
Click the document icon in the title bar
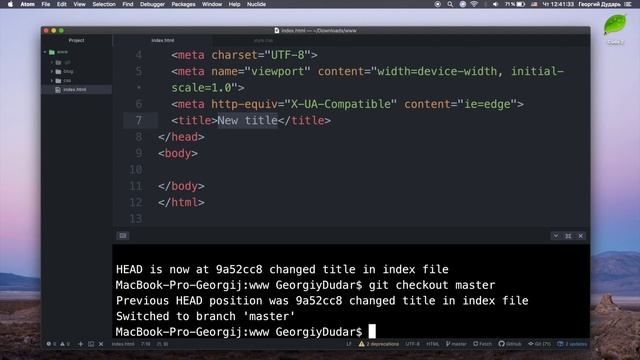click(x=277, y=31)
